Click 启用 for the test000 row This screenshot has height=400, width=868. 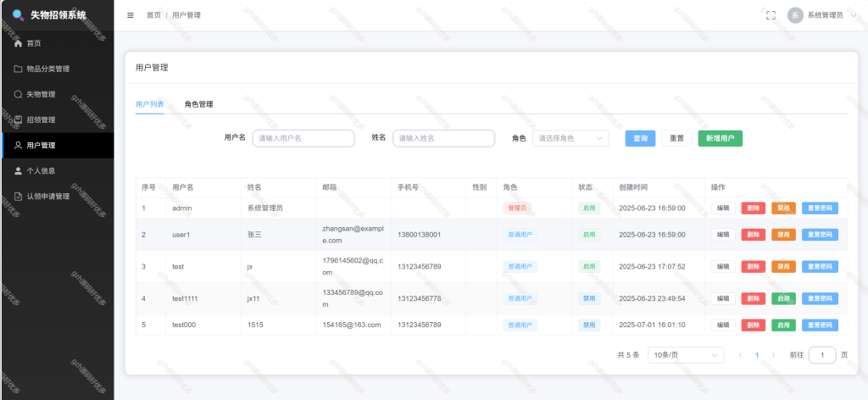[x=783, y=325]
